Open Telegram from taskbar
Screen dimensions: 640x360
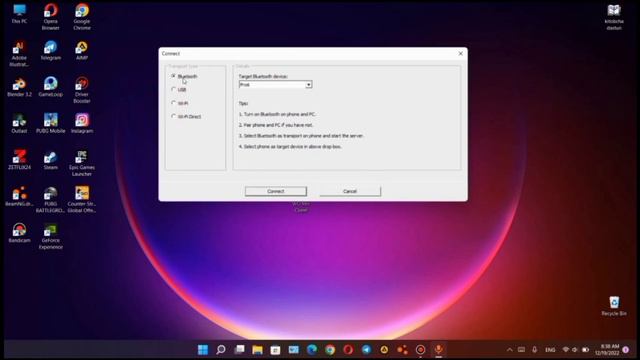(366, 350)
